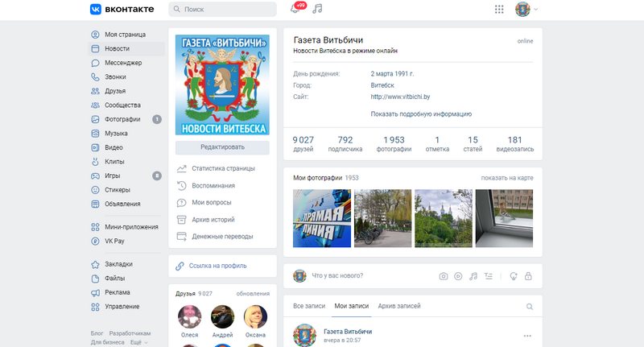Screen dimensions: 644x347
Task: Click the Музыка sidebar icon
Action: coord(95,134)
